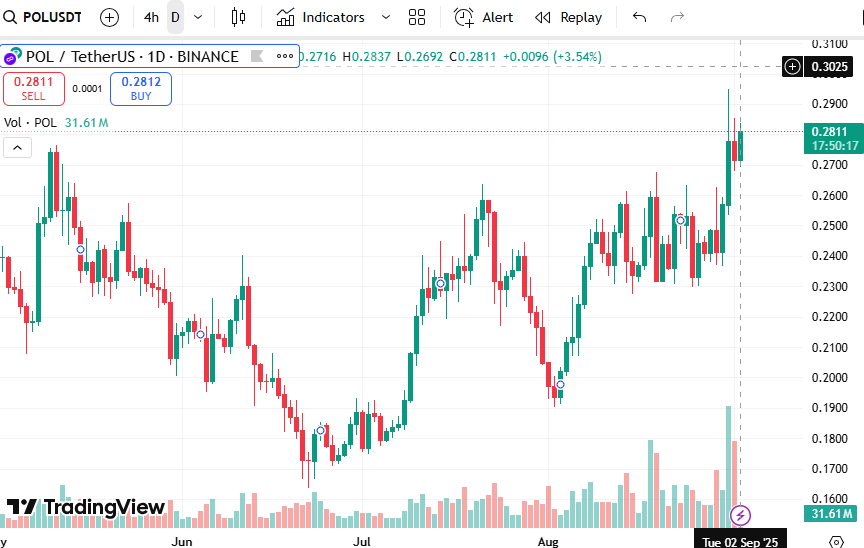Open the Indicators dialog
Image resolution: width=864 pixels, height=548 pixels.
pos(322,17)
